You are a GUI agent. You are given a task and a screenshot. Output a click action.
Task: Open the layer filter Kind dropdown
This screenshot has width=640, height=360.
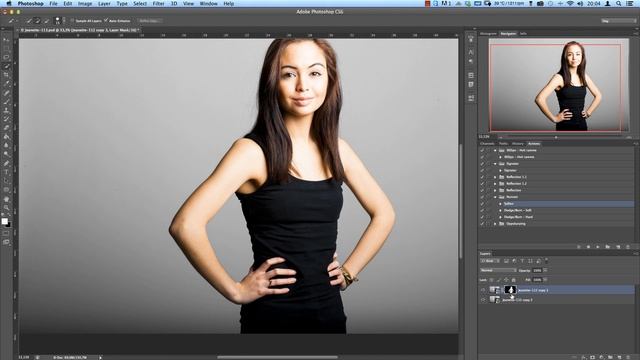489,261
